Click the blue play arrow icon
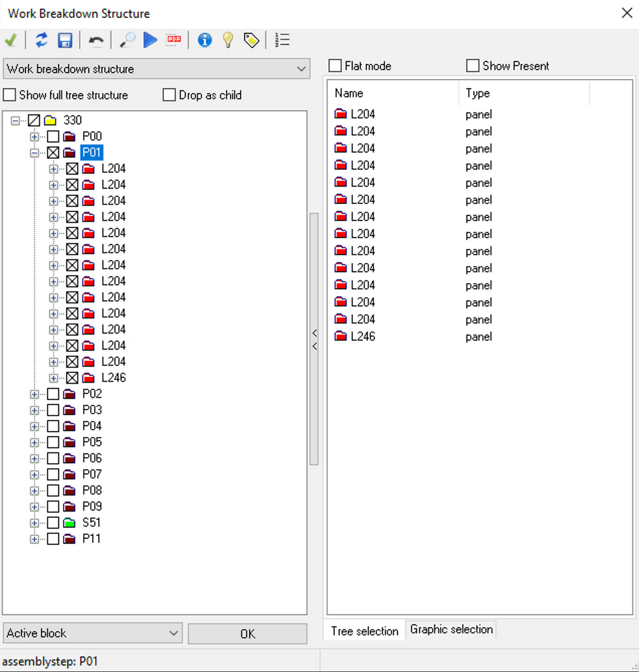This screenshot has width=639, height=672. (x=150, y=40)
